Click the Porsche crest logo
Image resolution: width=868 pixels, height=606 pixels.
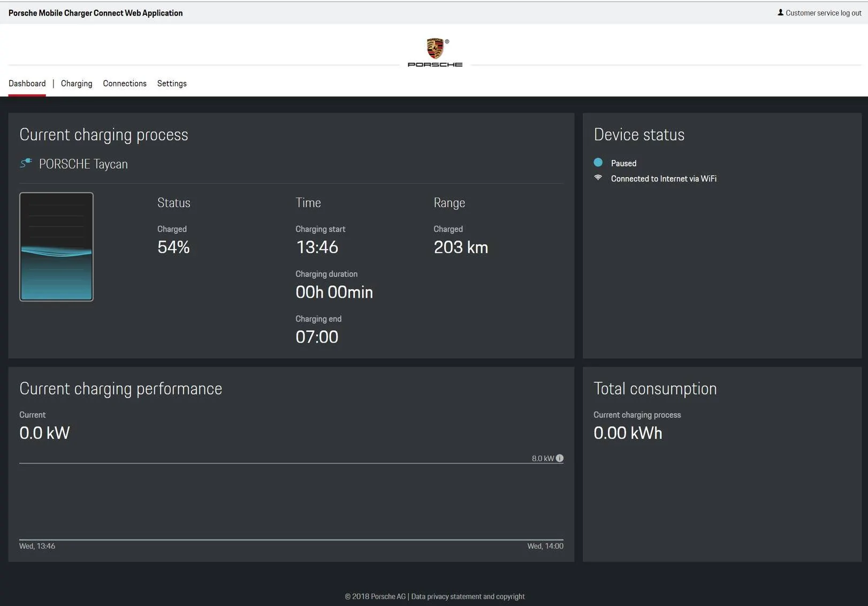click(435, 49)
